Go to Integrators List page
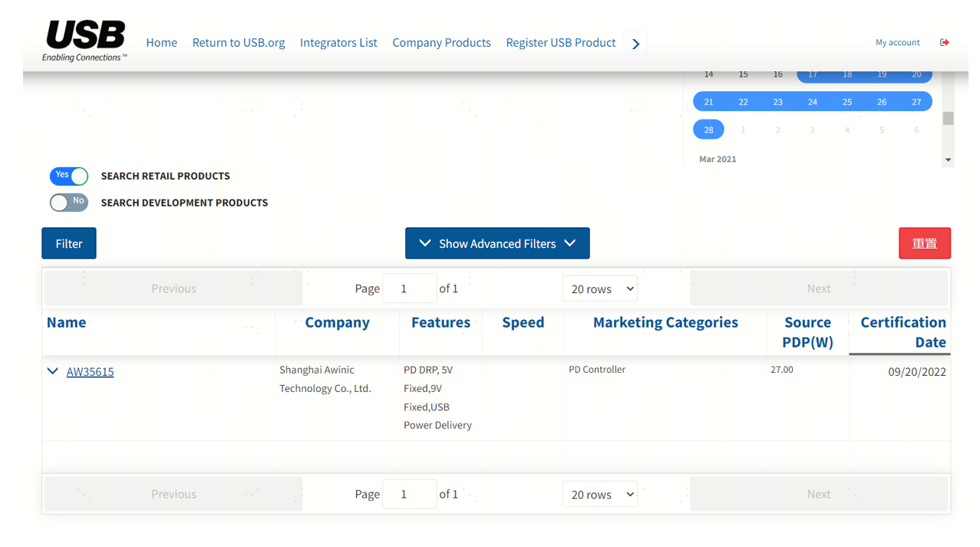 pyautogui.click(x=338, y=43)
